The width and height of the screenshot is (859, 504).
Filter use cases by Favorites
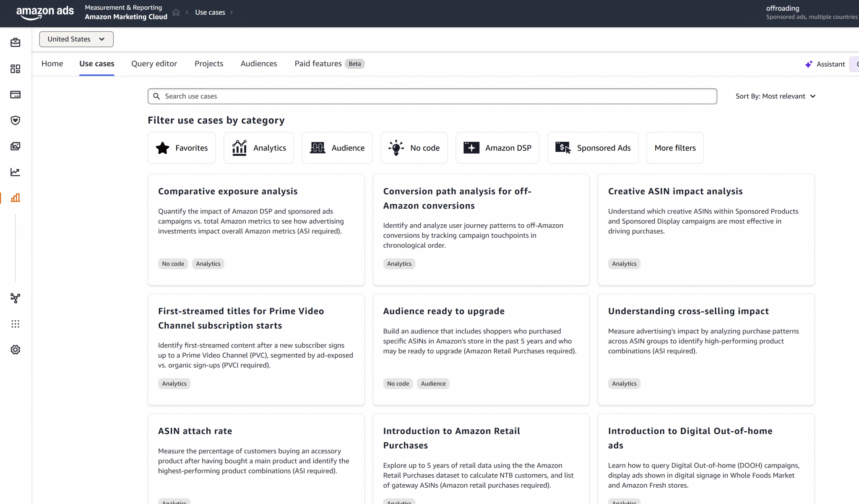pos(182,148)
